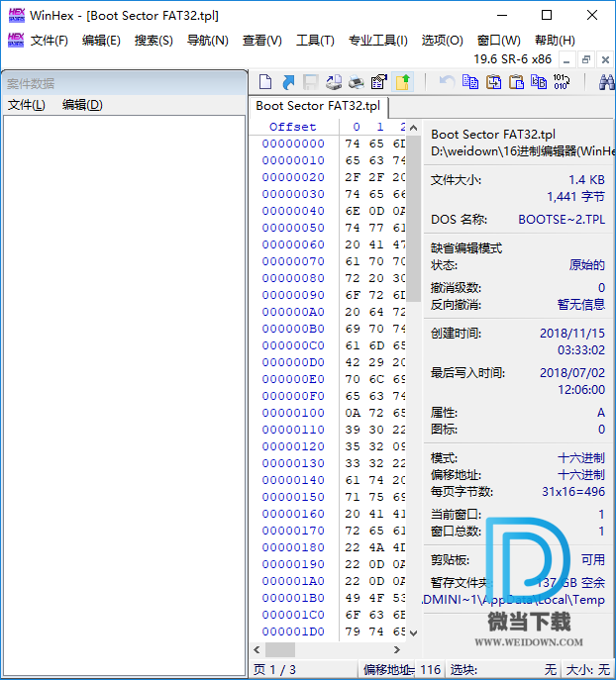This screenshot has width=616, height=680.
Task: Open 文件(L) menu in the case data panel
Action: [x=27, y=105]
